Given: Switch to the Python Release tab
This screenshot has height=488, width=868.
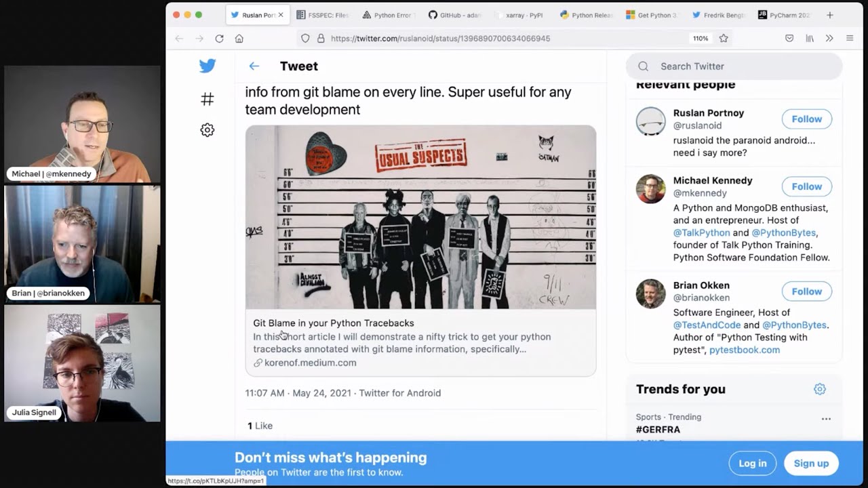Looking at the screenshot, I should pos(586,15).
